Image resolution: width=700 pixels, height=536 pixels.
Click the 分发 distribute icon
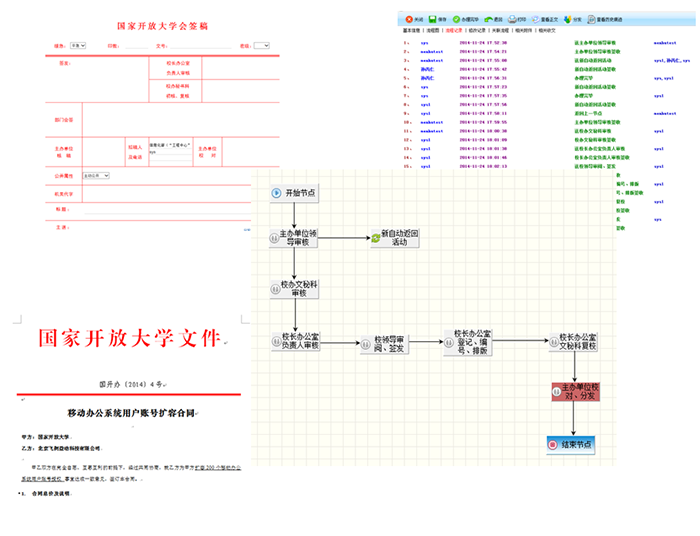click(x=567, y=19)
